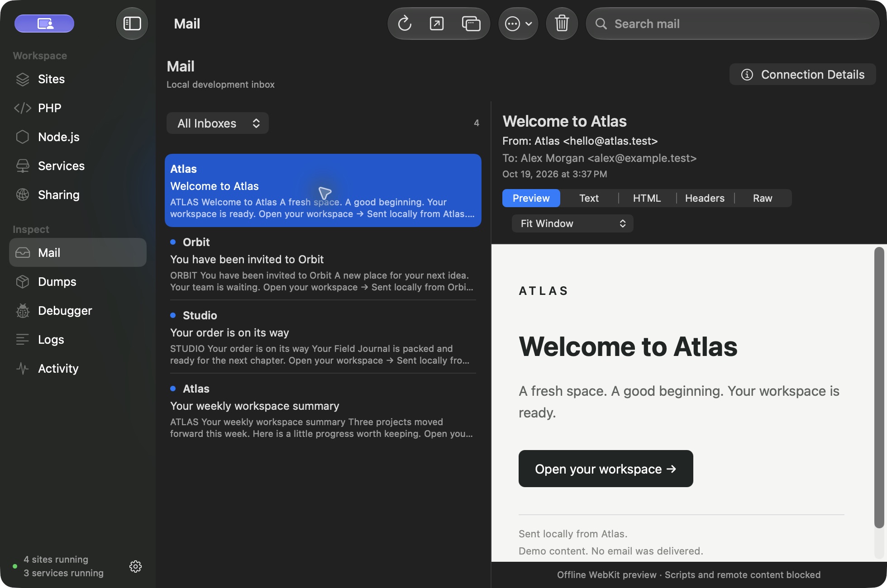Viewport: 887px width, 588px height.
Task: Open the All Inboxes dropdown
Action: click(218, 123)
